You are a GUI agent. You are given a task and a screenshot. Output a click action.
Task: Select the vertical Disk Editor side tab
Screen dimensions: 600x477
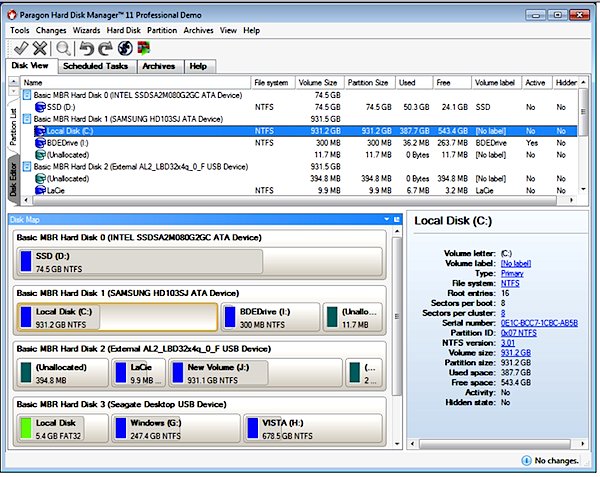13,176
